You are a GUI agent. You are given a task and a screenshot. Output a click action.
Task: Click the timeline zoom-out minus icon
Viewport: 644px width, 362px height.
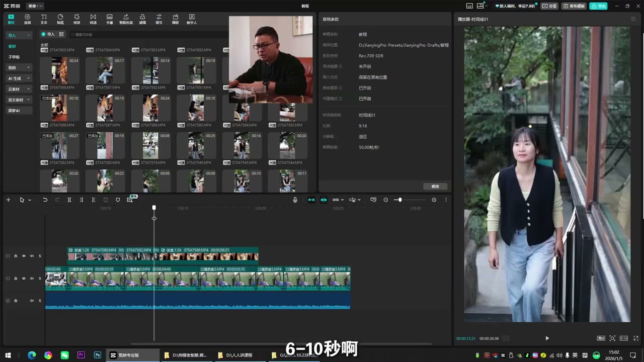[x=386, y=200]
